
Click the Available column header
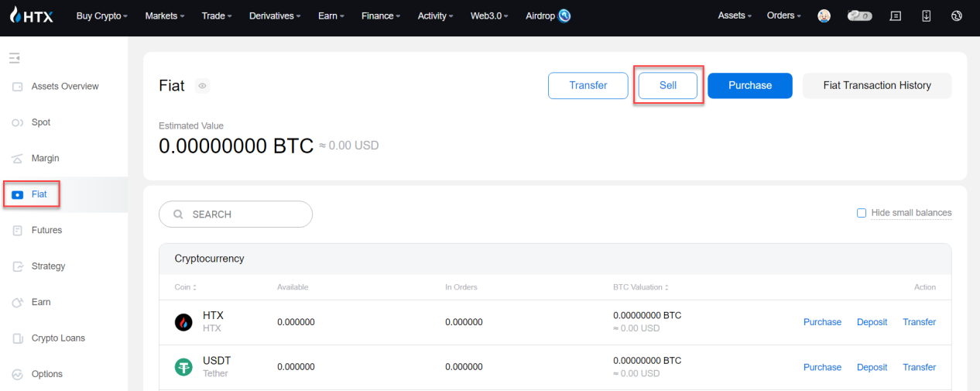[x=293, y=287]
